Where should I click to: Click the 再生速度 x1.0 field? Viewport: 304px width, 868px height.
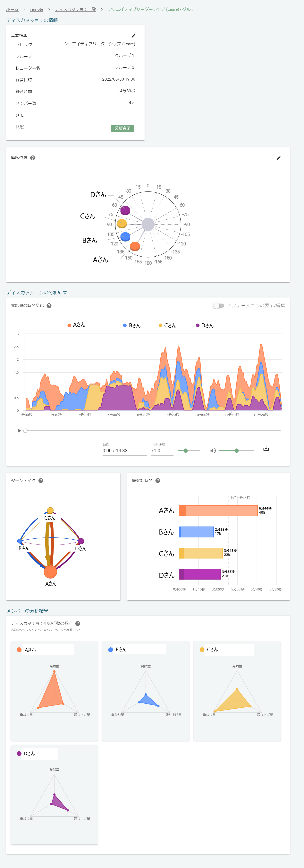click(162, 450)
